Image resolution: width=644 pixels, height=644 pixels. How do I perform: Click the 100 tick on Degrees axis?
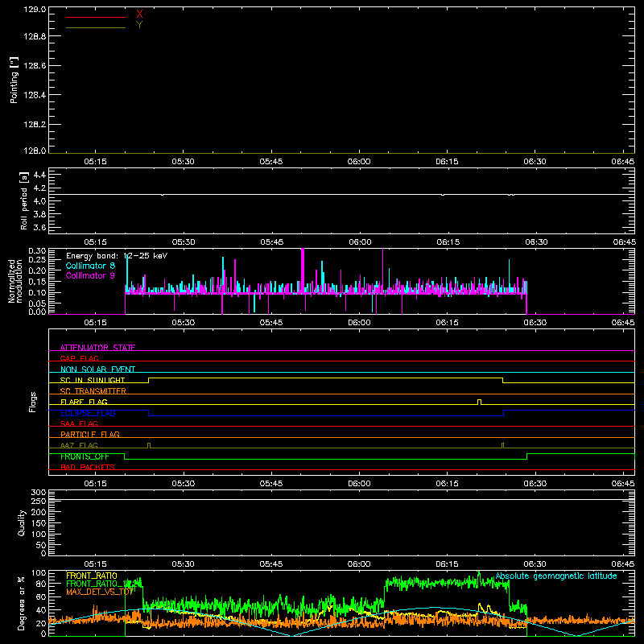click(39, 573)
